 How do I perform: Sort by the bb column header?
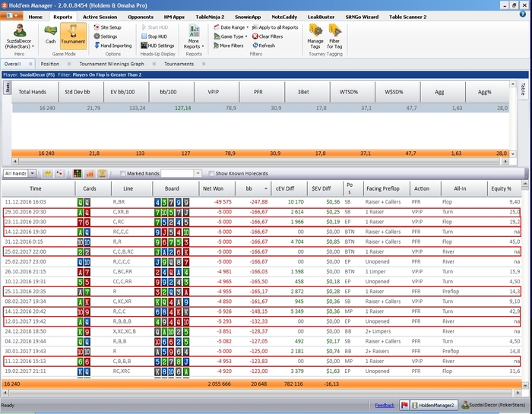coord(253,188)
